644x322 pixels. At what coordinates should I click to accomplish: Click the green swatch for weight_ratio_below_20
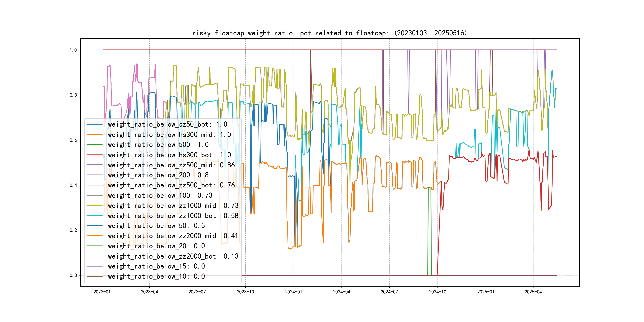click(x=94, y=246)
